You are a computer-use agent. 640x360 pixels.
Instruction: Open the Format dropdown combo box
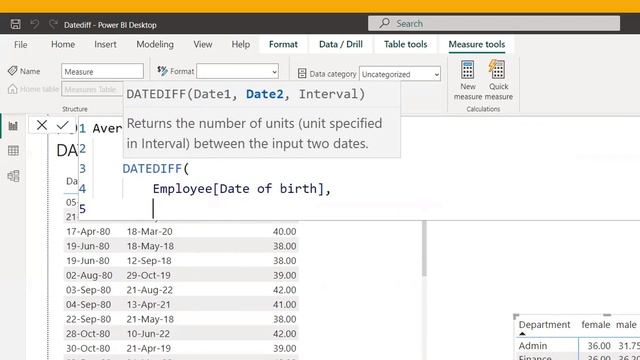pos(238,71)
